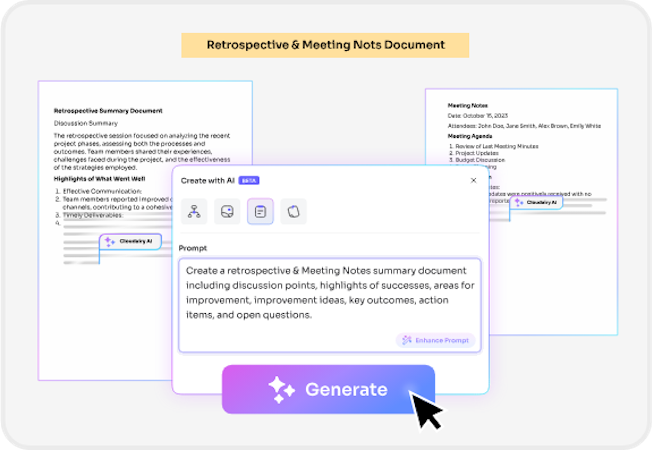Image resolution: width=653 pixels, height=450 pixels.
Task: Click the 'Effective Communication:' list item
Action: tap(102, 191)
